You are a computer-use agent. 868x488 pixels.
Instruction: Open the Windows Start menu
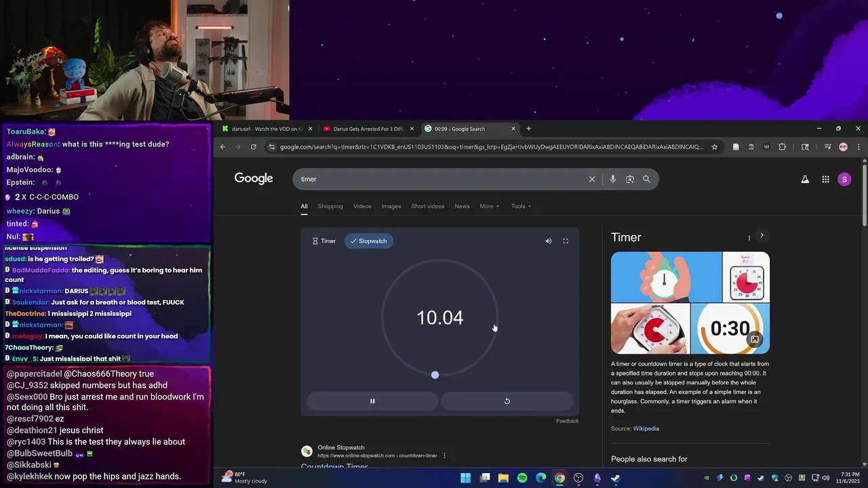coord(466,478)
